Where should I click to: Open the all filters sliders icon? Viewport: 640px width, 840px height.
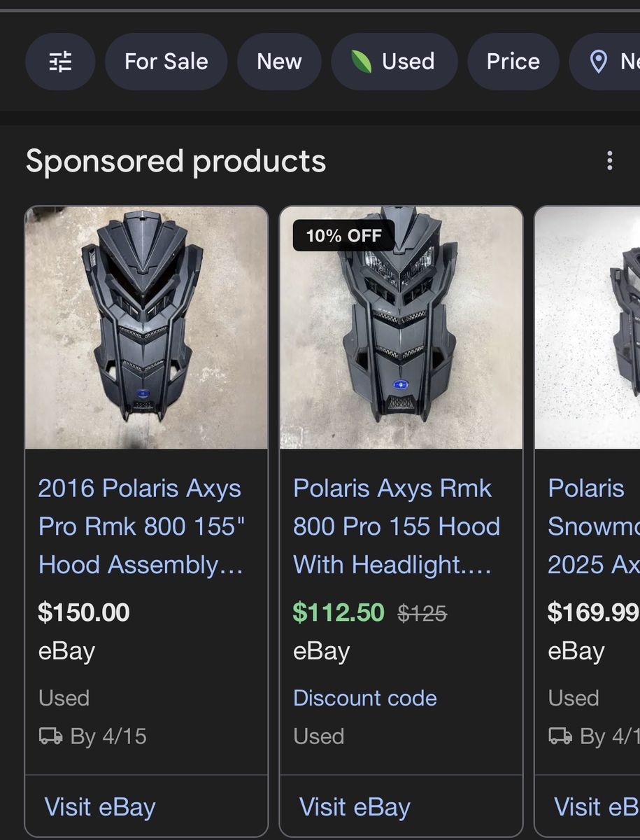(60, 62)
